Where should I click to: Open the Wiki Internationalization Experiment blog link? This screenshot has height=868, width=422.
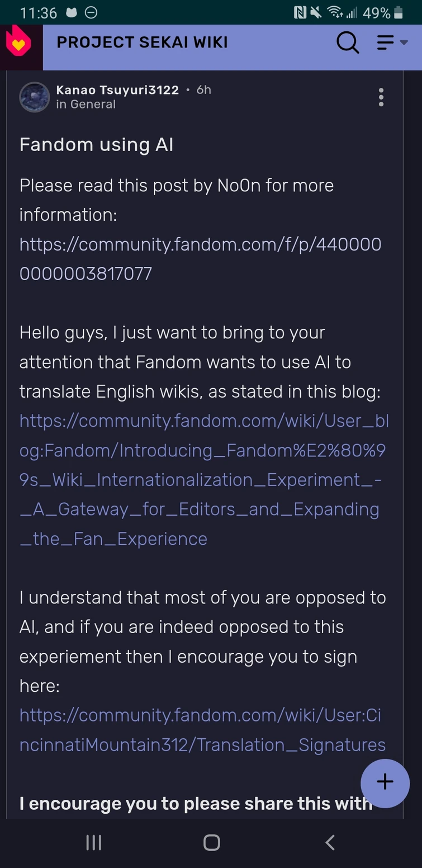pyautogui.click(x=200, y=480)
